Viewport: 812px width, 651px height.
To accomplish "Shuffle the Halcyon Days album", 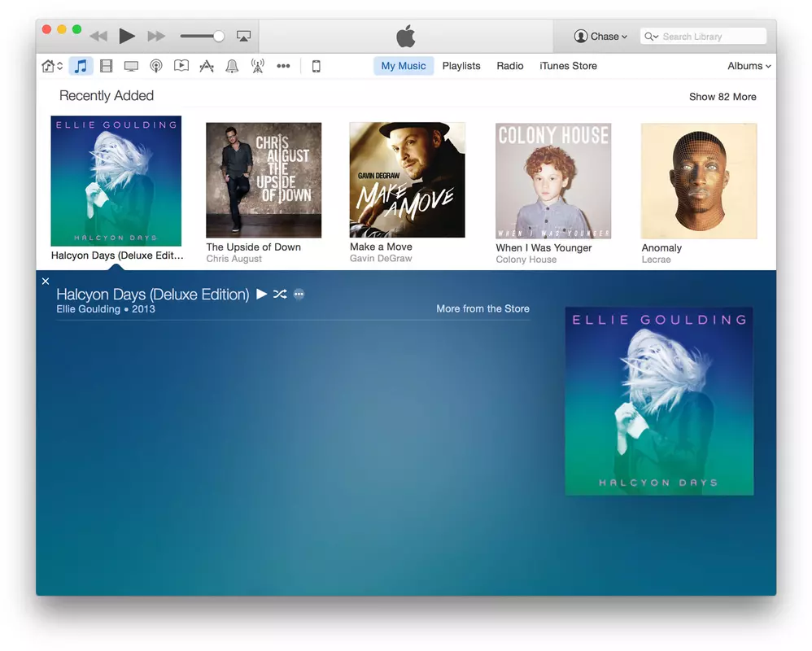I will pos(280,294).
